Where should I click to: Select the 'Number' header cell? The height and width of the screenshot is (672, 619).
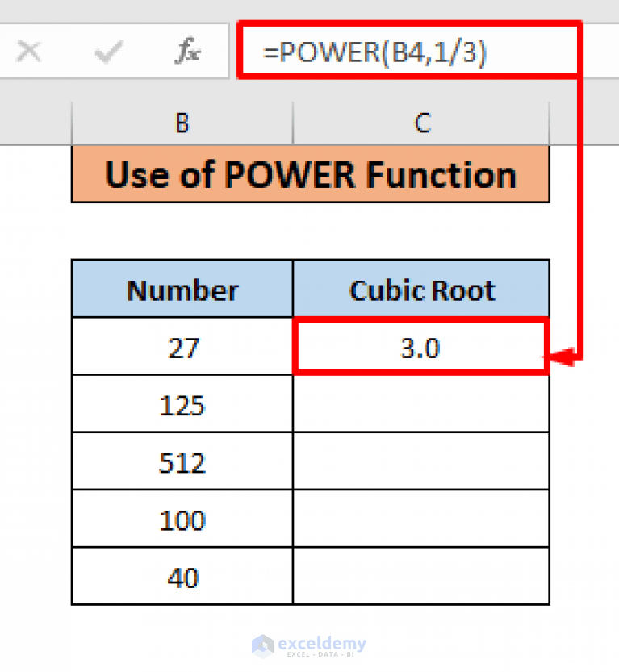[x=182, y=289]
